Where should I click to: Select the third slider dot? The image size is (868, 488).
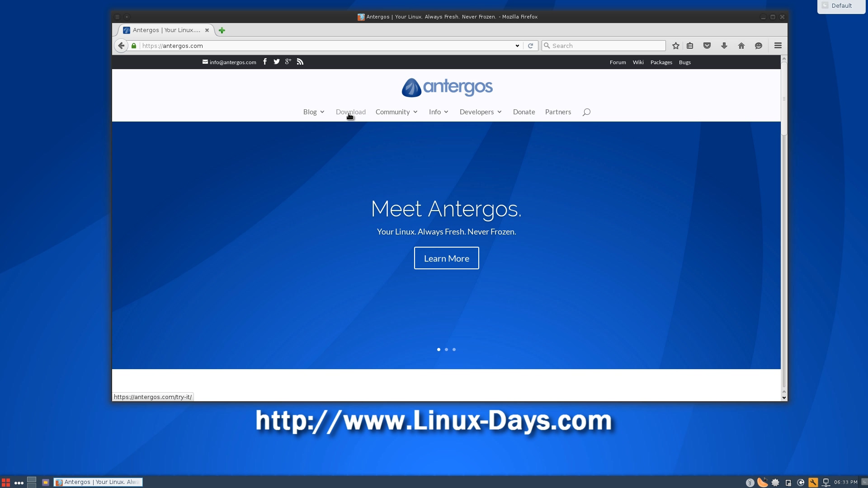tap(454, 349)
